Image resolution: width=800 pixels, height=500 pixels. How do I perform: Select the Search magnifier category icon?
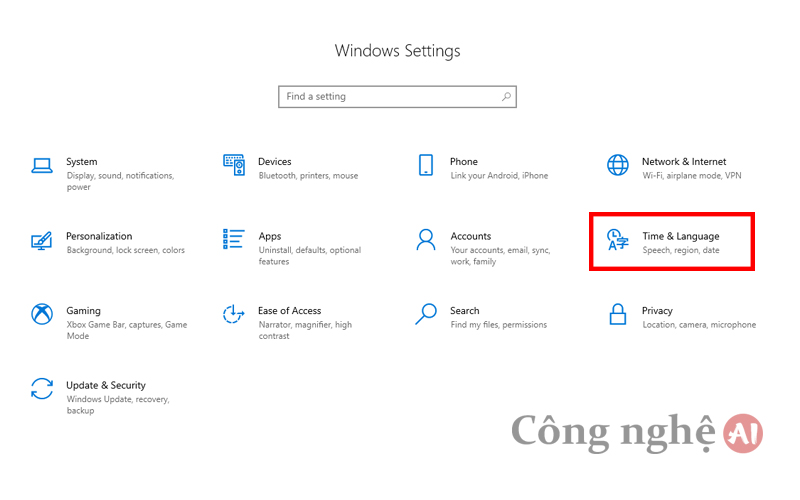(x=426, y=314)
